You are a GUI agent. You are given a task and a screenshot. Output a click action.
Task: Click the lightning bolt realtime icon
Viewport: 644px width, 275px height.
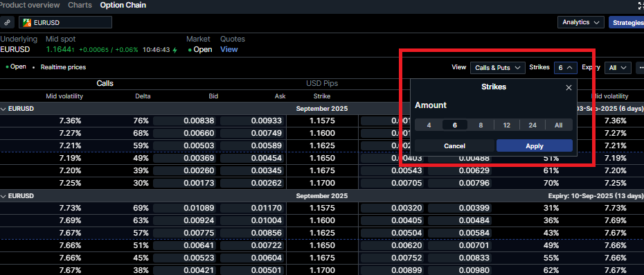[x=175, y=50]
